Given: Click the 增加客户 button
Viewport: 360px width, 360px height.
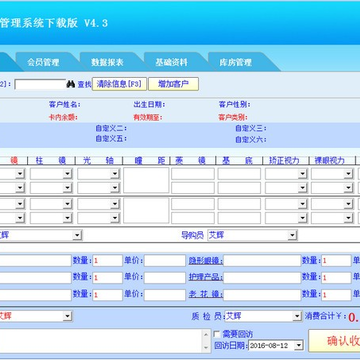Looking at the screenshot, I should tap(173, 84).
